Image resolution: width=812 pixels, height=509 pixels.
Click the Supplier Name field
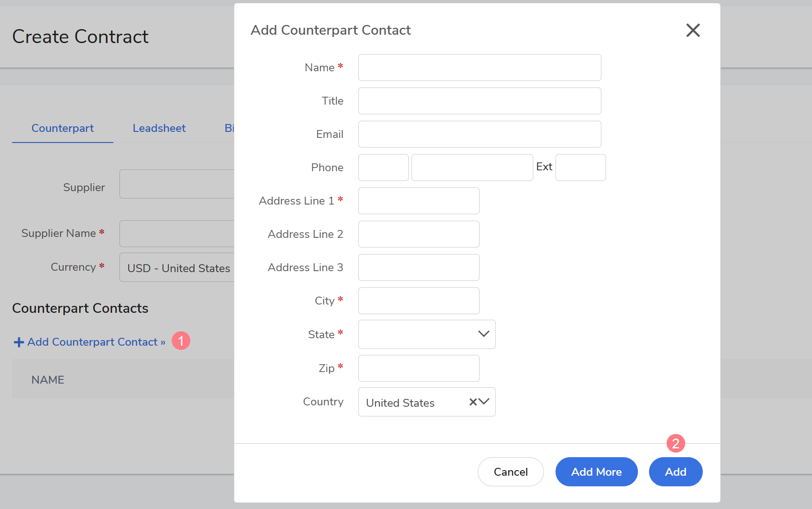click(x=178, y=234)
